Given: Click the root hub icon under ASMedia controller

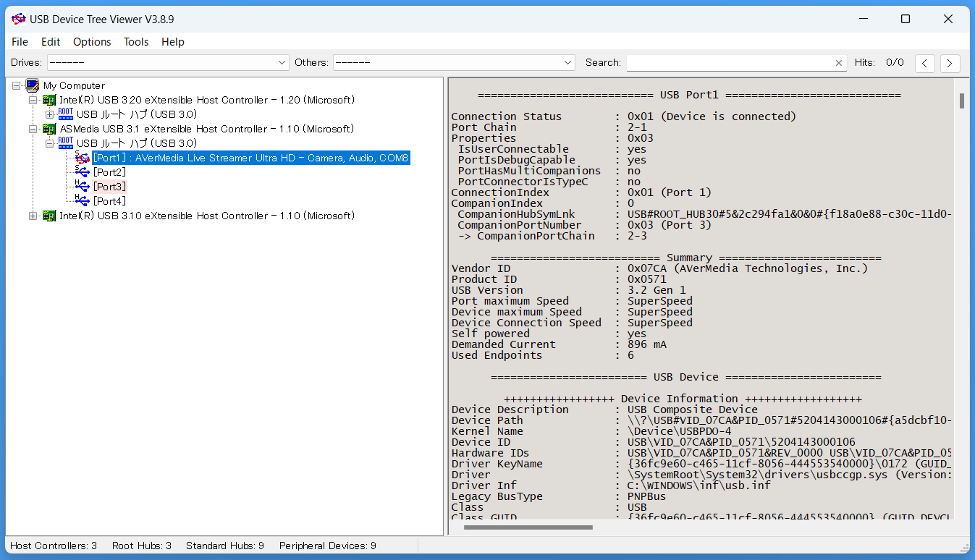Looking at the screenshot, I should click(x=66, y=143).
